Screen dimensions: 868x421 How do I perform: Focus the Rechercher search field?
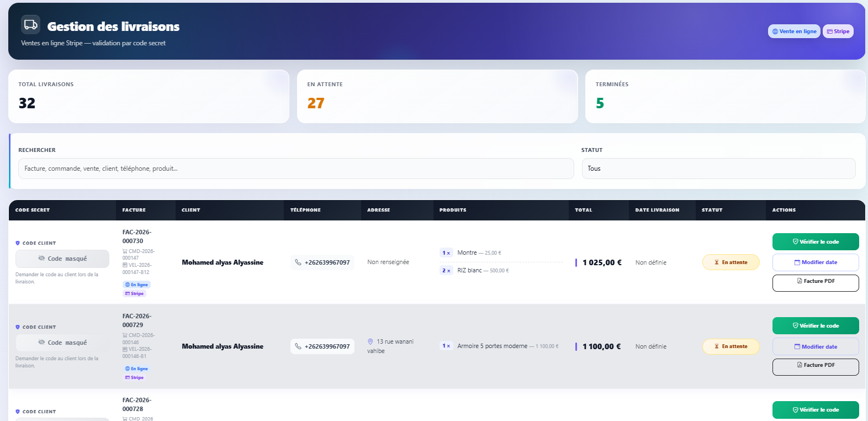[296, 169]
